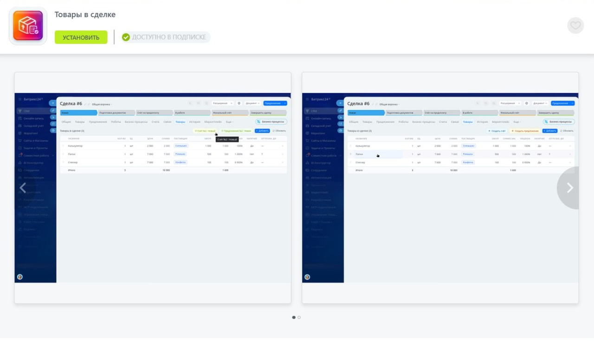Select the second carousel pagination dot

299,317
